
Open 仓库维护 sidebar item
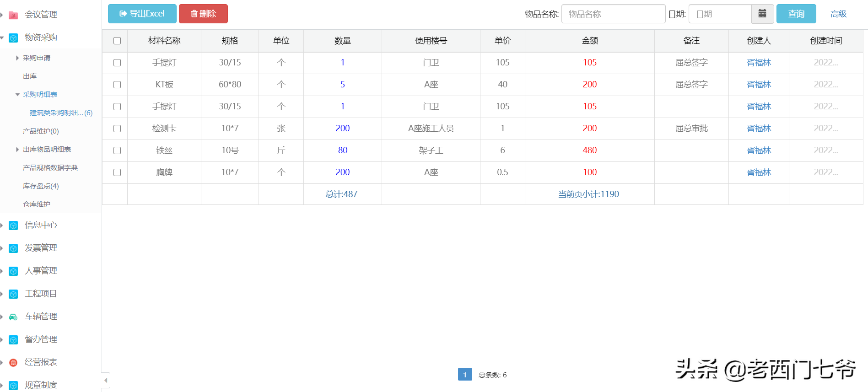pos(37,204)
